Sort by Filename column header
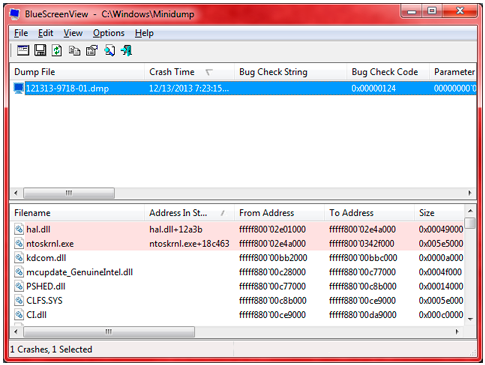This screenshot has height=365, width=485. point(77,213)
